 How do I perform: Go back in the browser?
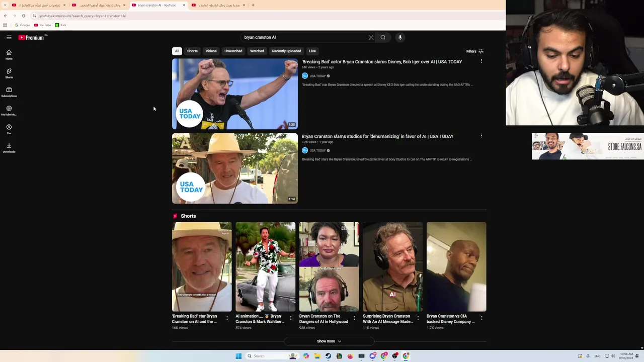(6, 16)
